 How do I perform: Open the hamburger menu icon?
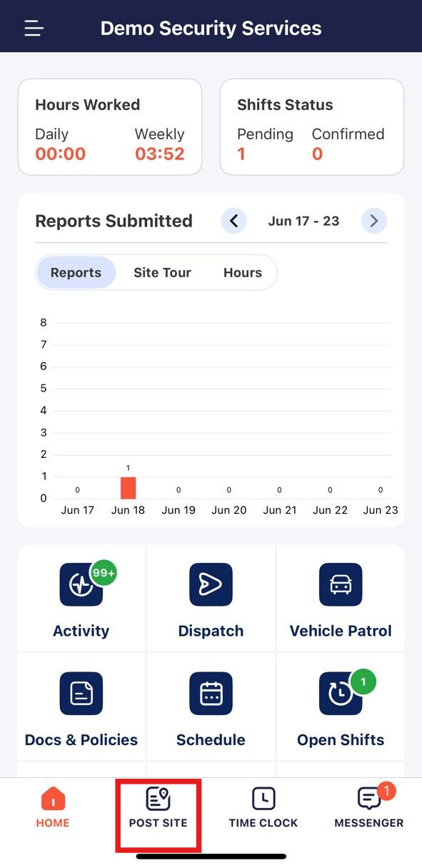pyautogui.click(x=34, y=29)
